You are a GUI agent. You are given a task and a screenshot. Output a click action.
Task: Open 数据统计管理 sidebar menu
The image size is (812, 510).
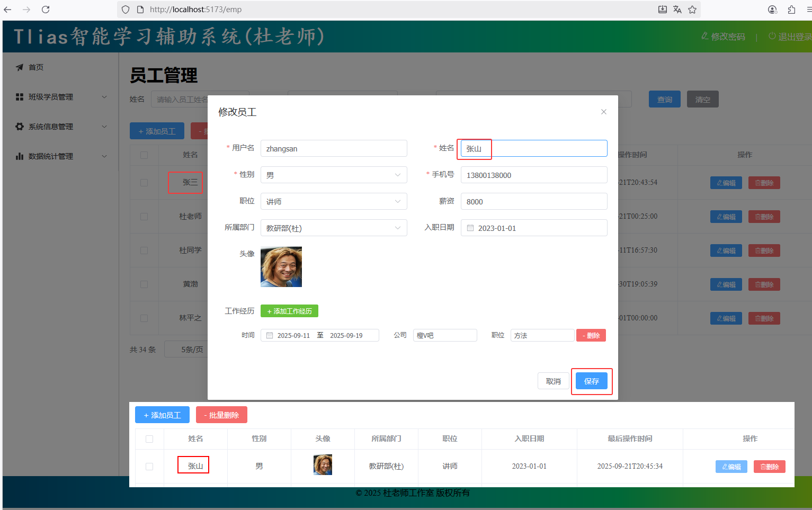point(61,156)
